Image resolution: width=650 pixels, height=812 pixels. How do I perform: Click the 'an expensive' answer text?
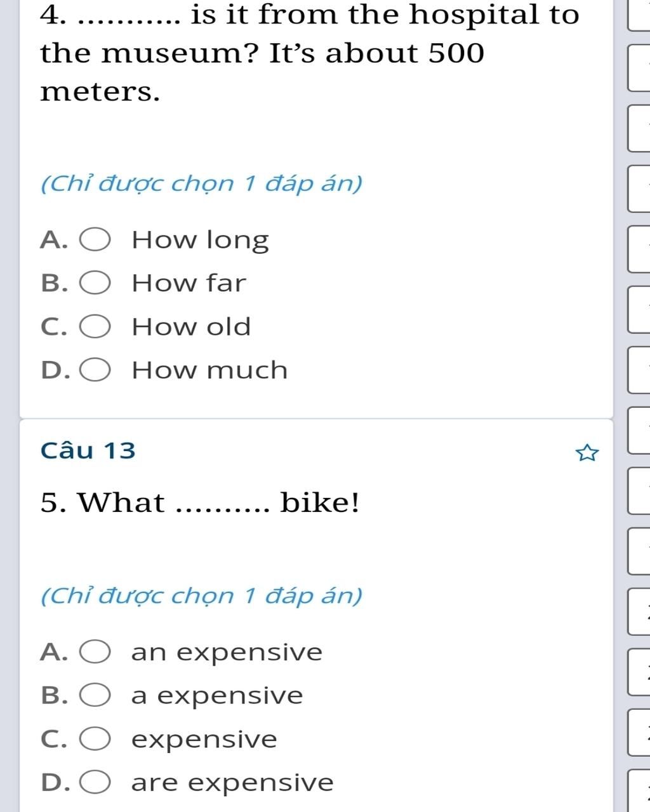(227, 652)
